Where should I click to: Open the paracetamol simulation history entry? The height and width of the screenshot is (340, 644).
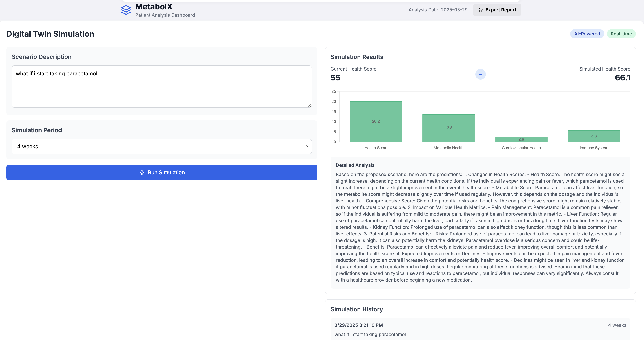[480, 329]
